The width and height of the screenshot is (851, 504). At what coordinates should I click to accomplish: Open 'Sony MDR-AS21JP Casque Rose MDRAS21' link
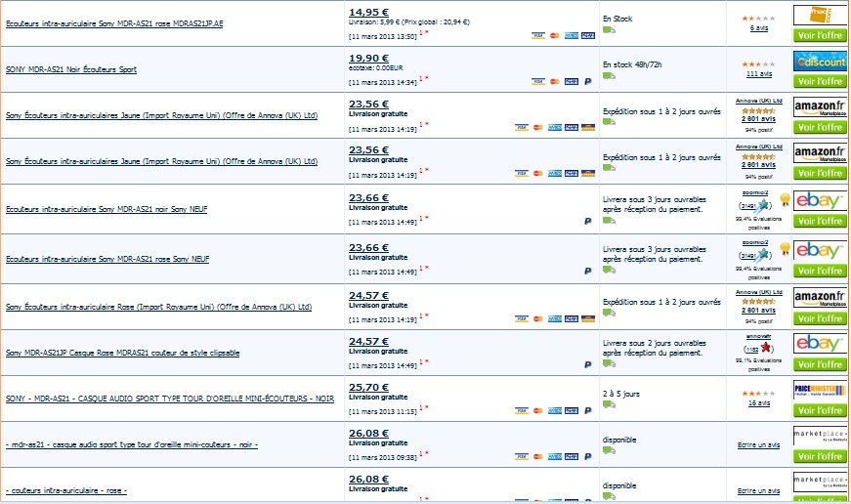pos(123,353)
